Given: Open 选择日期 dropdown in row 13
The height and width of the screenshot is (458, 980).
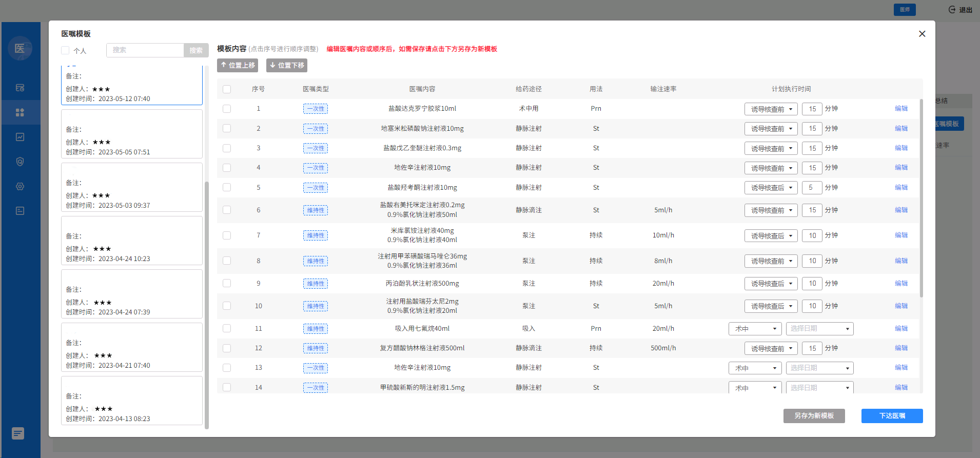Looking at the screenshot, I should click(819, 368).
